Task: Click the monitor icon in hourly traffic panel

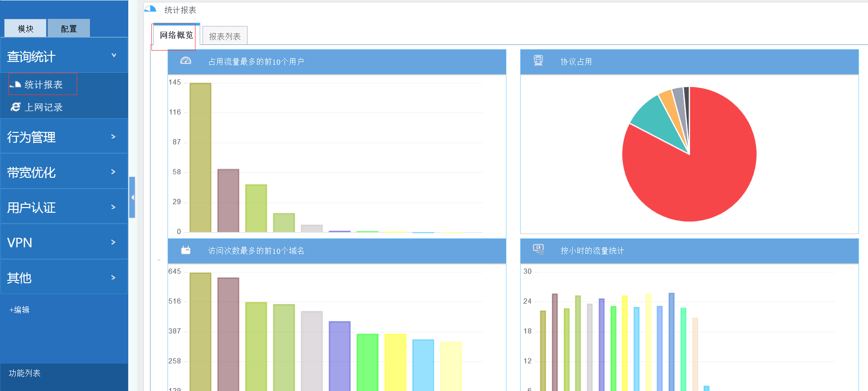Action: tap(538, 249)
